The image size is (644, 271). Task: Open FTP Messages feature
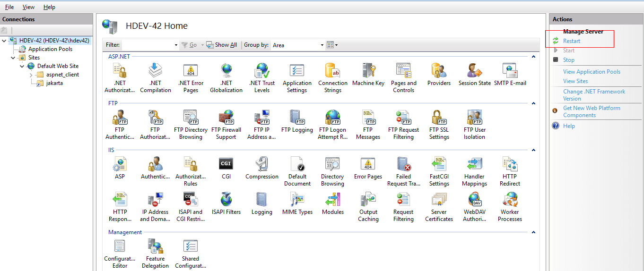[x=368, y=125]
